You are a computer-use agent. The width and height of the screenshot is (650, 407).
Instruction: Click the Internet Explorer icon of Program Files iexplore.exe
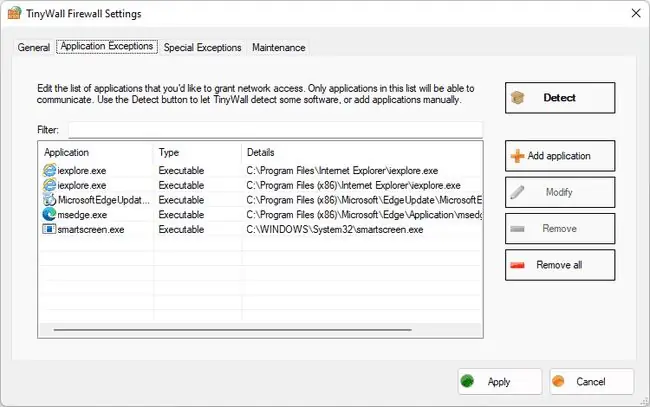click(49, 170)
